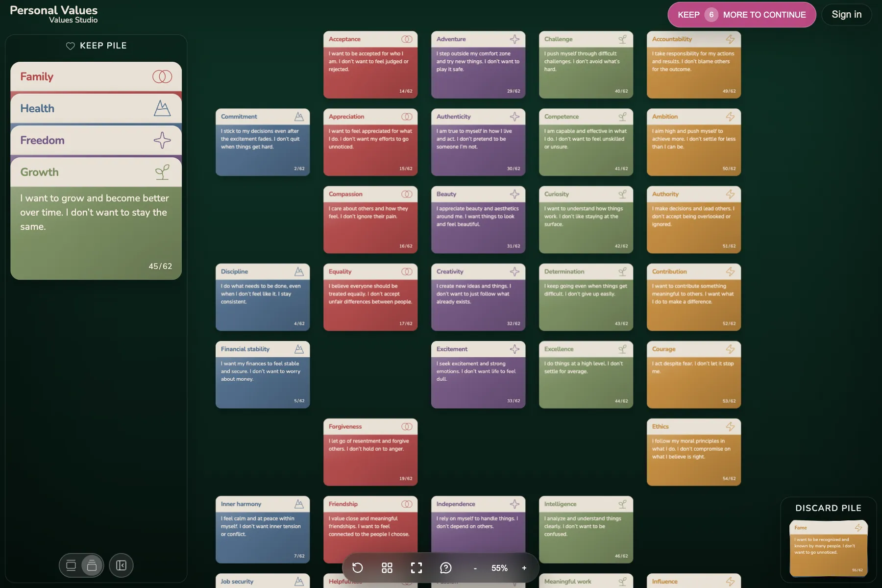Screen dimensions: 882x588
Task: Click the lightning icon on Ethics card
Action: 730,427
